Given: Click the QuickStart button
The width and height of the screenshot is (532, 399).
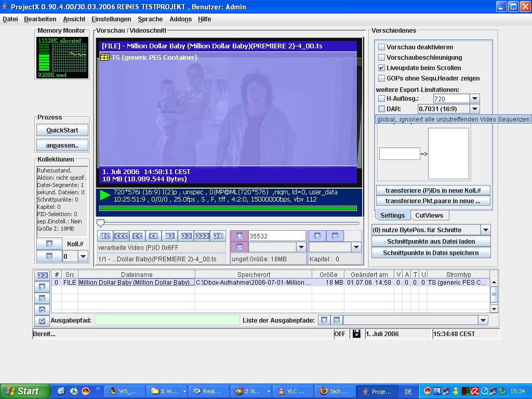Looking at the screenshot, I should tap(62, 130).
